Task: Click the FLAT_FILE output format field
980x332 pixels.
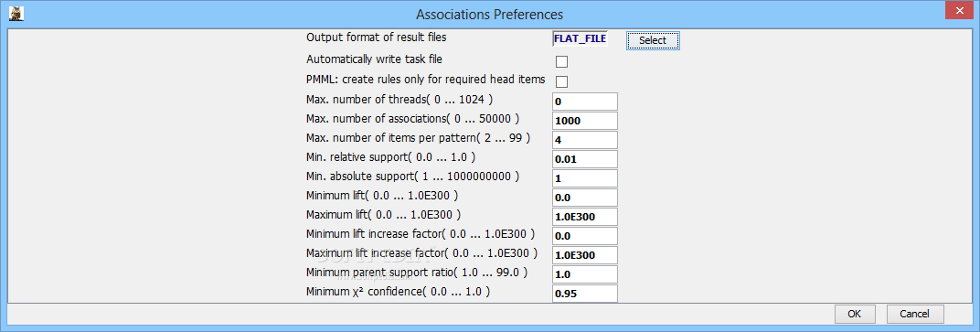Action: coord(580,38)
